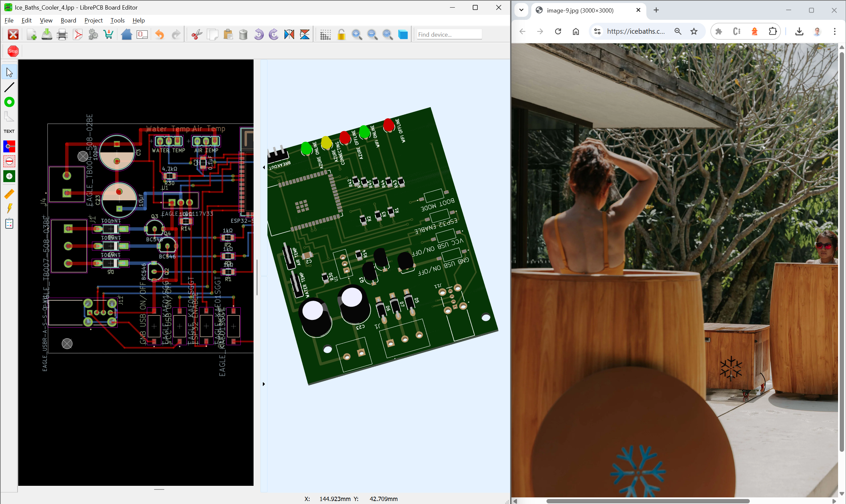
Task: Click the Order PCB shopping cart icon
Action: point(108,34)
